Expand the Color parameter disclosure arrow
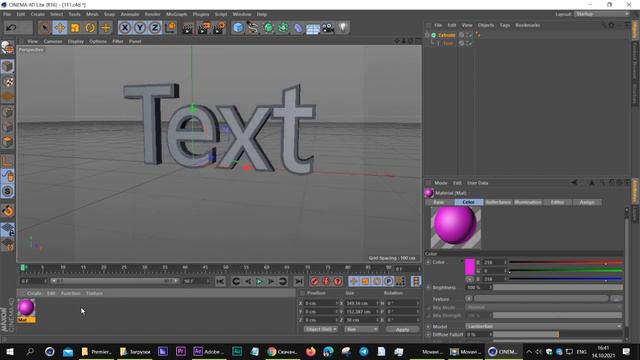The width and height of the screenshot is (640, 360). [x=428, y=262]
